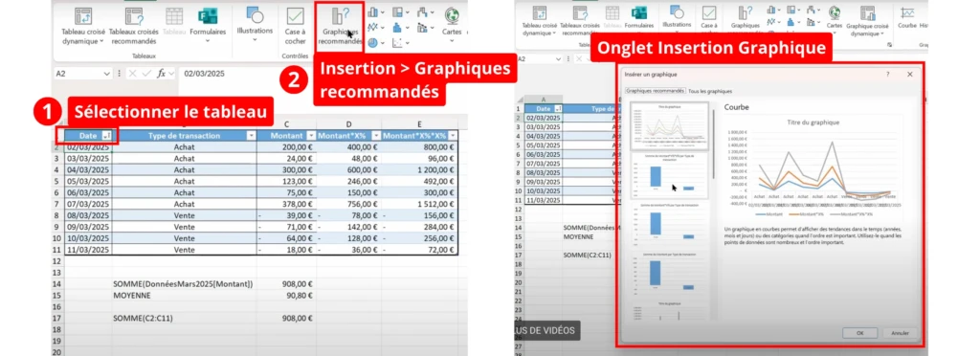Viewport: 980px width, 356px height.
Task: Open charts group dialog launcher, right ribbon
Action: tap(889, 45)
